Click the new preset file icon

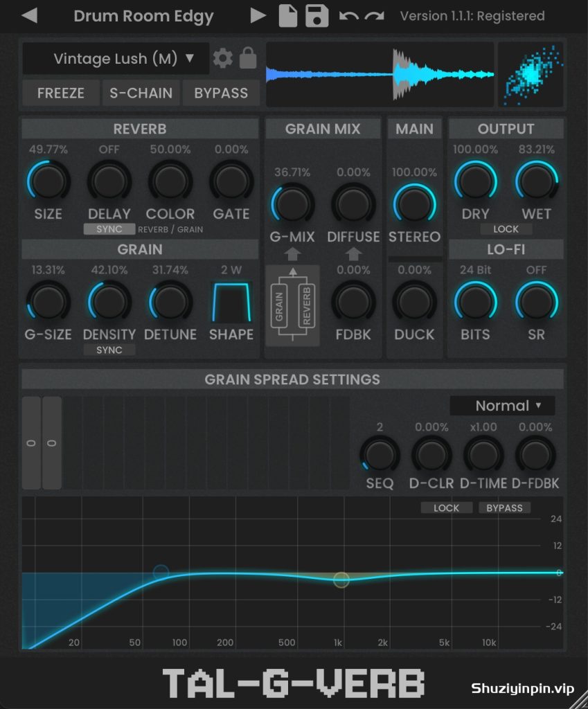click(288, 15)
